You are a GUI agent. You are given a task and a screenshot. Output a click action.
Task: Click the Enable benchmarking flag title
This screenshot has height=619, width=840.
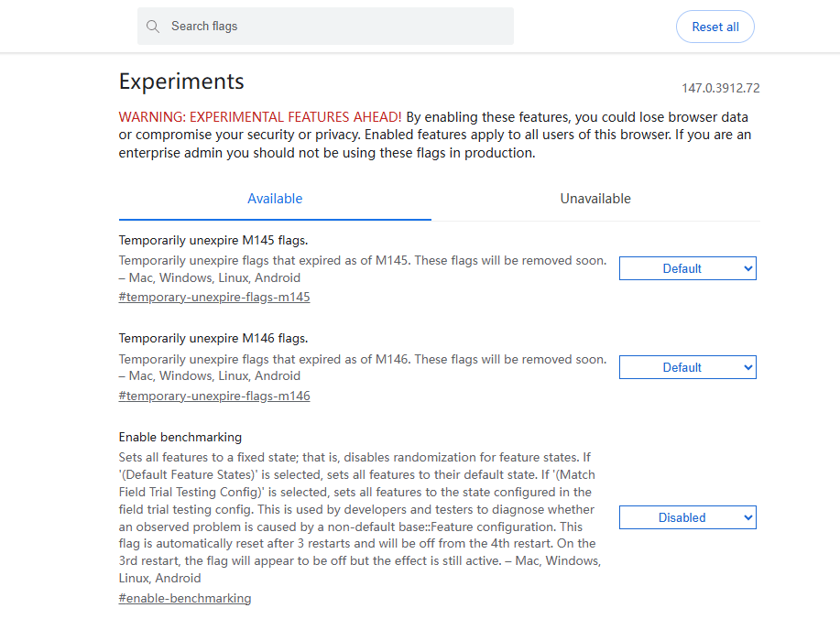[x=180, y=438]
